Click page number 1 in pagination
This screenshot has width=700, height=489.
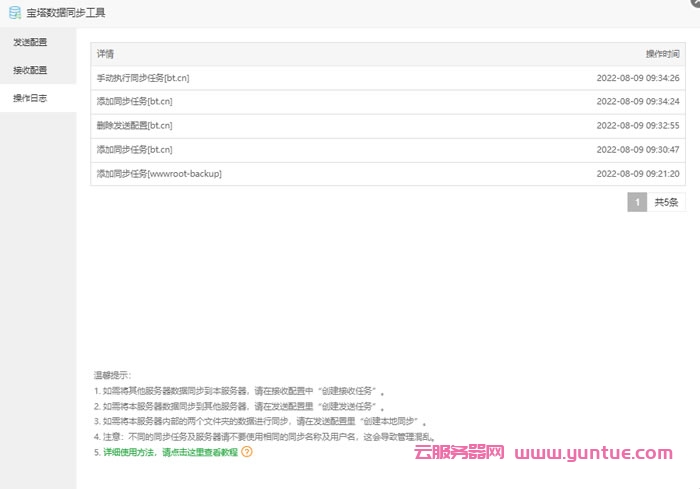pos(637,202)
